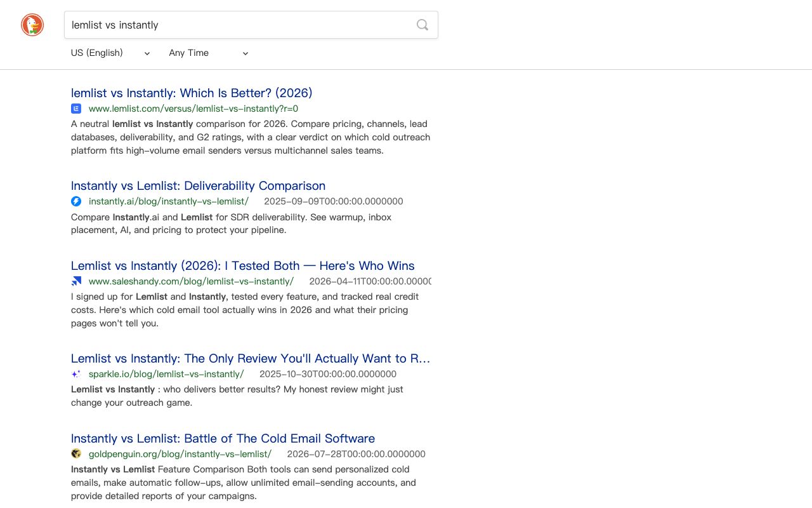Click snippet text 'A neutral lemlist vs Instantly comparison'
The image size is (812, 508).
[251, 137]
